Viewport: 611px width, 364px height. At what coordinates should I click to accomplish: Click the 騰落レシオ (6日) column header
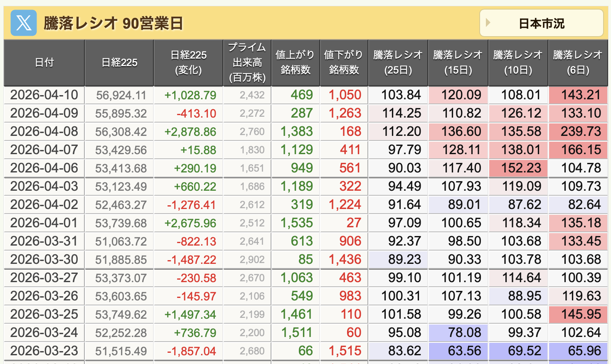[578, 63]
